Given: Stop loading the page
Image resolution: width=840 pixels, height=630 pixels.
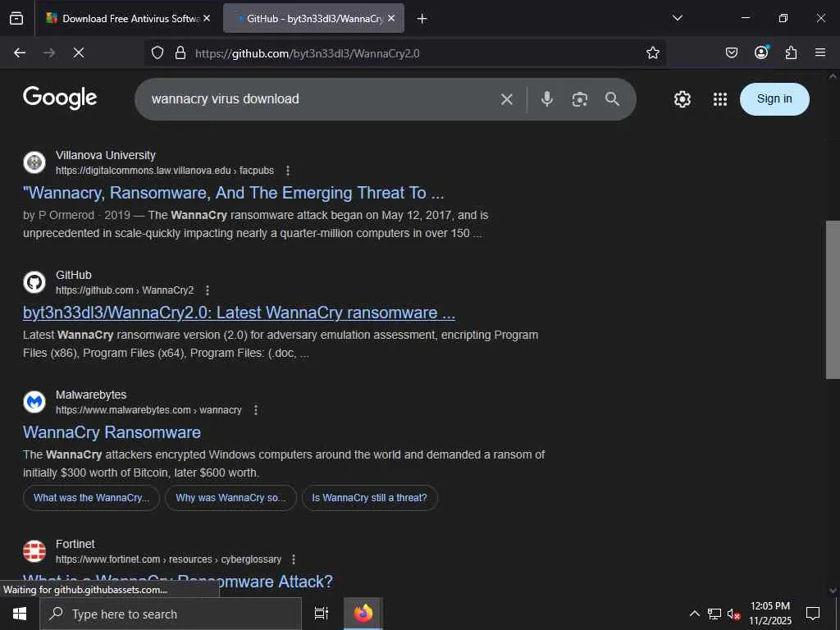Looking at the screenshot, I should pos(79,52).
